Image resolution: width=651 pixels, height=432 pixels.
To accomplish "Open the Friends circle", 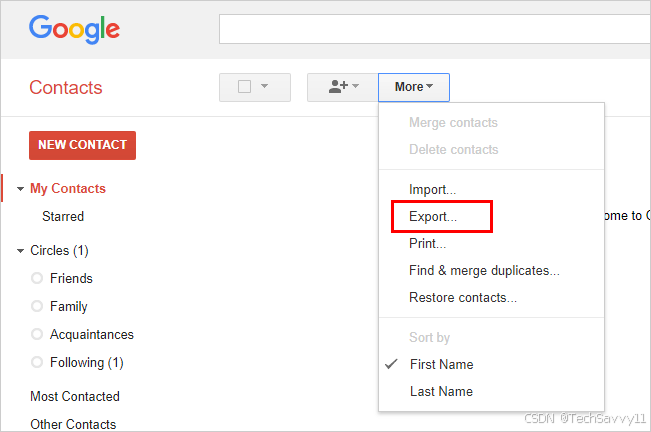I will 71,278.
